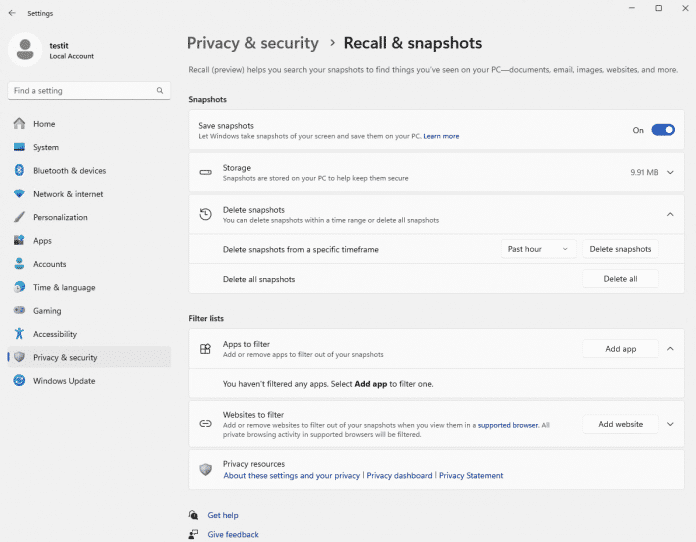Click the Find a setting search box
The height and width of the screenshot is (542, 696).
(x=80, y=90)
